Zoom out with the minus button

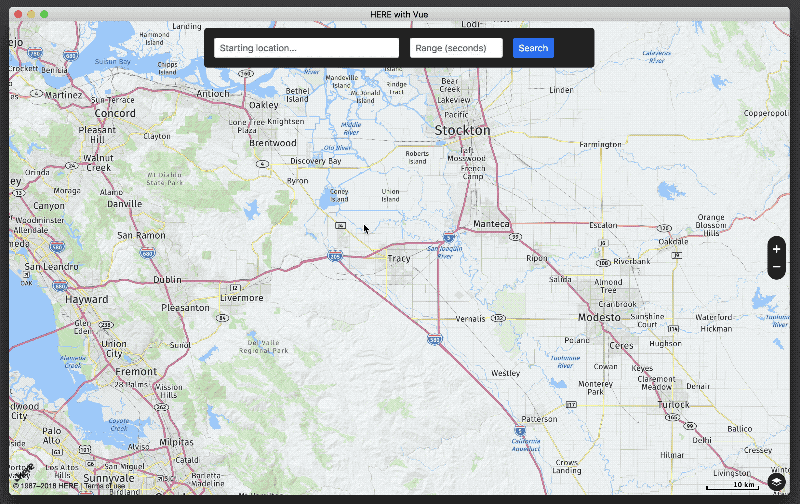[x=777, y=267]
